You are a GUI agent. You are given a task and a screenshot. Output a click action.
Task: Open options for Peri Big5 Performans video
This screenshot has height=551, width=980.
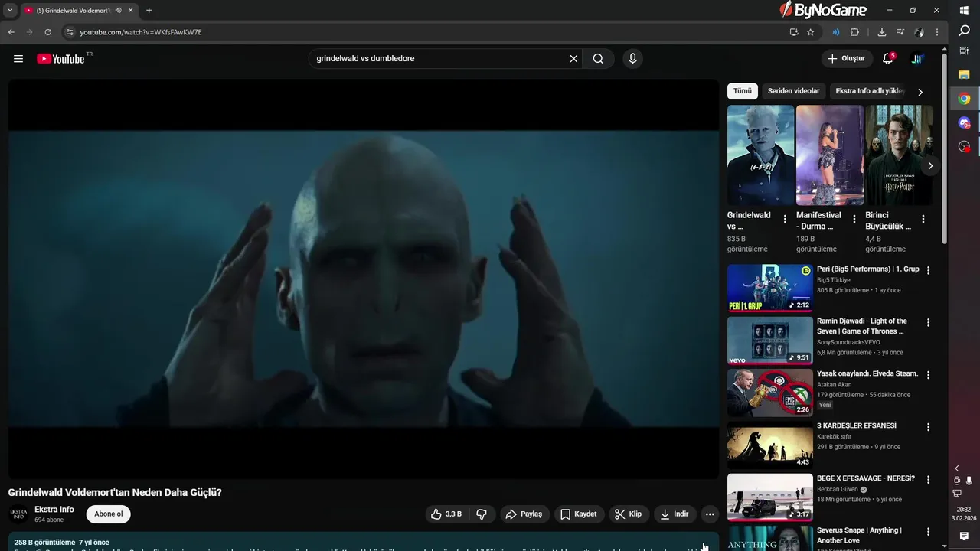[x=928, y=270]
